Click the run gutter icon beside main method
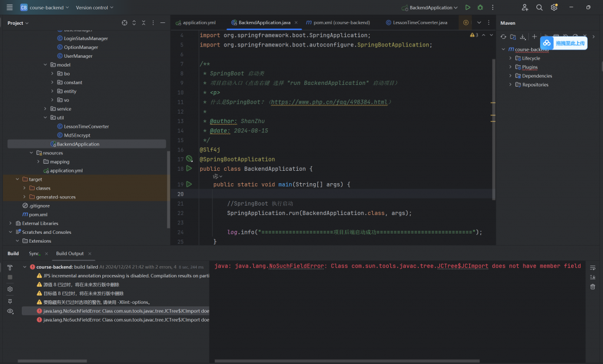The image size is (603, 364). [x=189, y=184]
